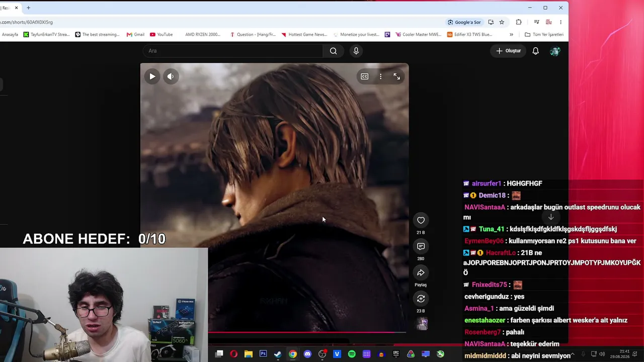Open Spotify from the taskbar

tap(352, 354)
